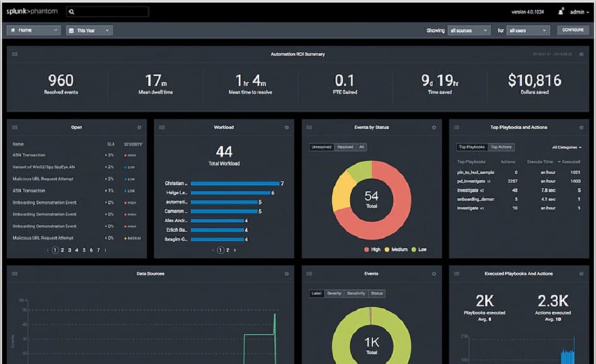596x364 pixels.
Task: Open Data Sources panel settings gear
Action: tap(287, 274)
